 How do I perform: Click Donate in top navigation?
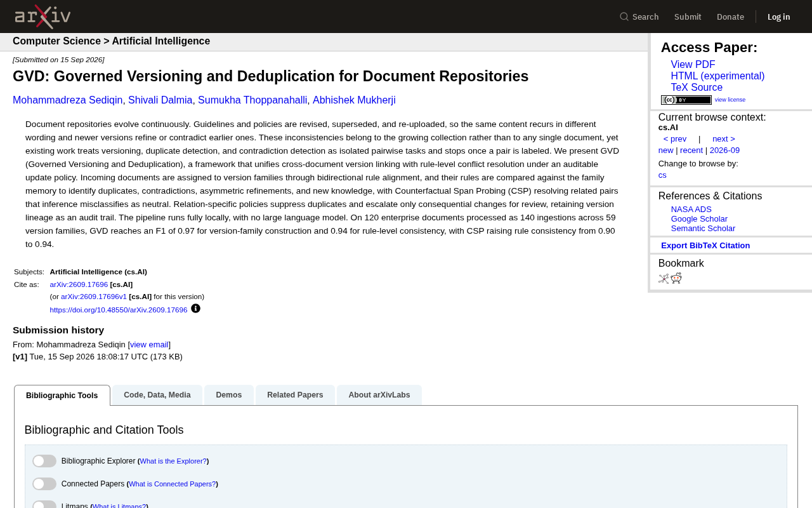730,17
